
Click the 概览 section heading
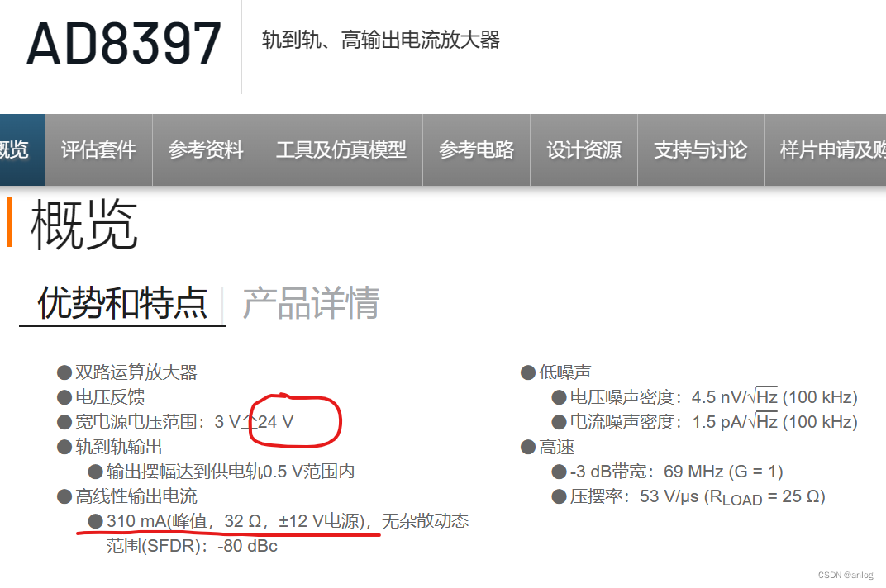84,225
